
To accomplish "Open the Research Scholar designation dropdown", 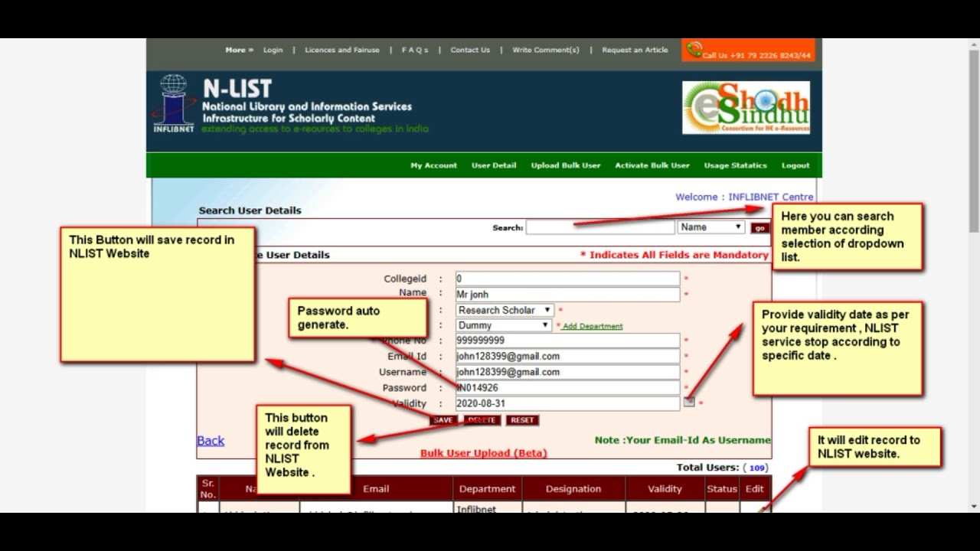I will (505, 310).
